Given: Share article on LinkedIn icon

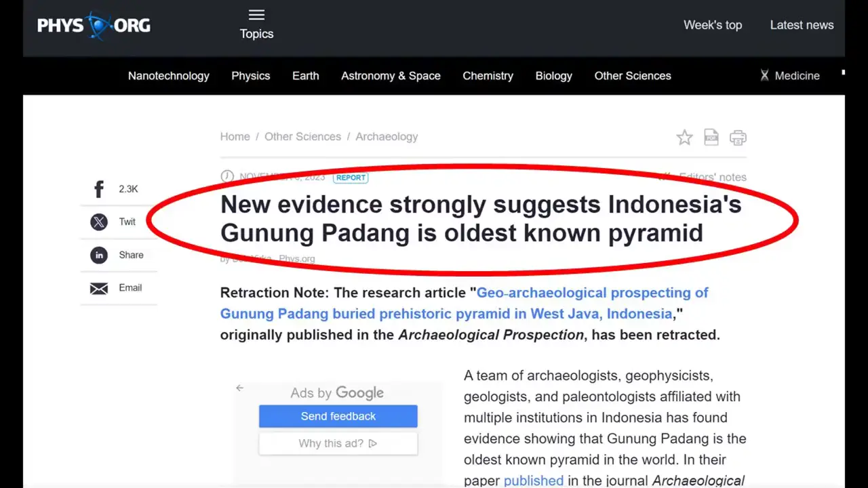Looking at the screenshot, I should point(99,255).
